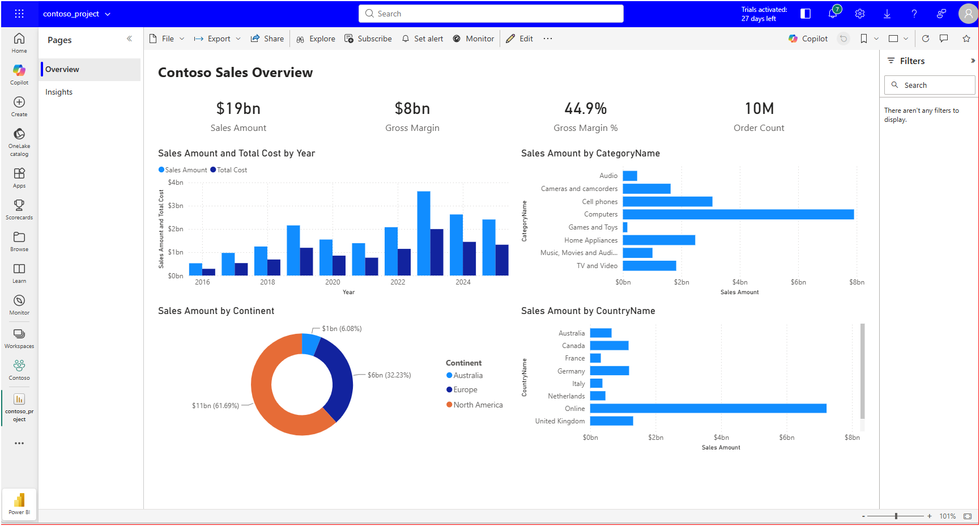Expand the contoso_project workspace dropdown
Image resolution: width=980 pixels, height=526 pixels.
pyautogui.click(x=108, y=14)
